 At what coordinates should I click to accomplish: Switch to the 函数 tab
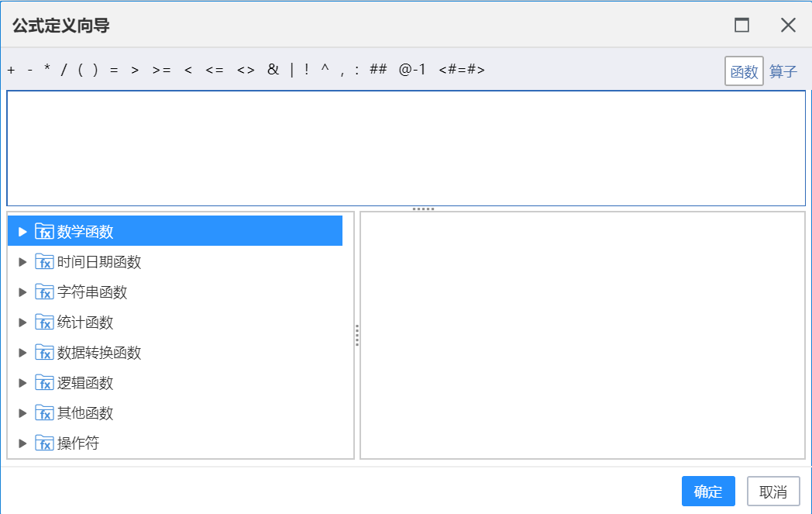click(744, 71)
